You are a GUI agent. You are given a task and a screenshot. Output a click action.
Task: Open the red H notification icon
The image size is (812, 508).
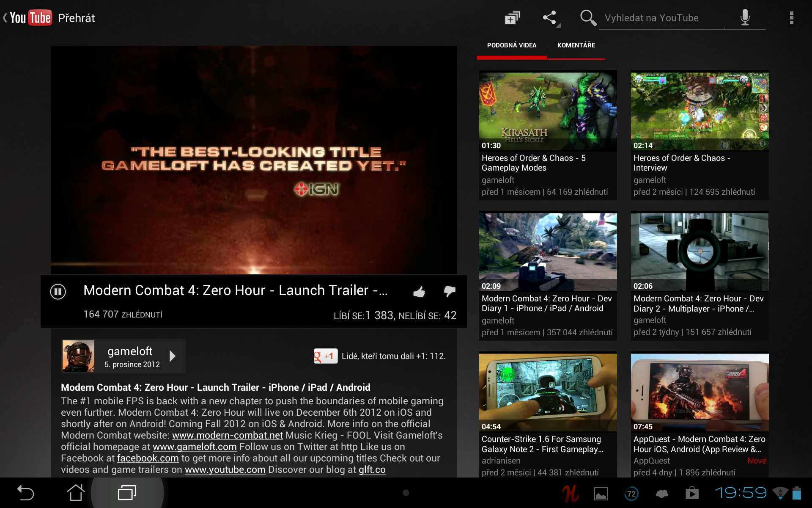point(570,493)
